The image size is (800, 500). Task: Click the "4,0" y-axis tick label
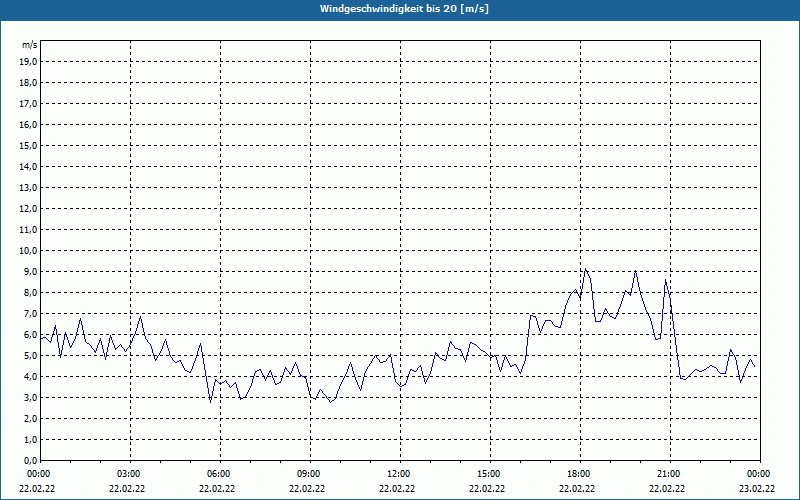pyautogui.click(x=30, y=377)
